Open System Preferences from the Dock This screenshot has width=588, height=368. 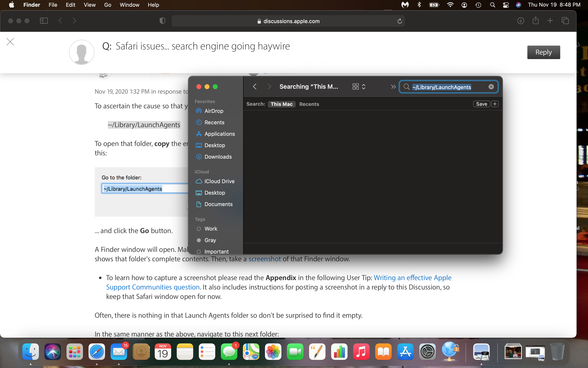427,352
